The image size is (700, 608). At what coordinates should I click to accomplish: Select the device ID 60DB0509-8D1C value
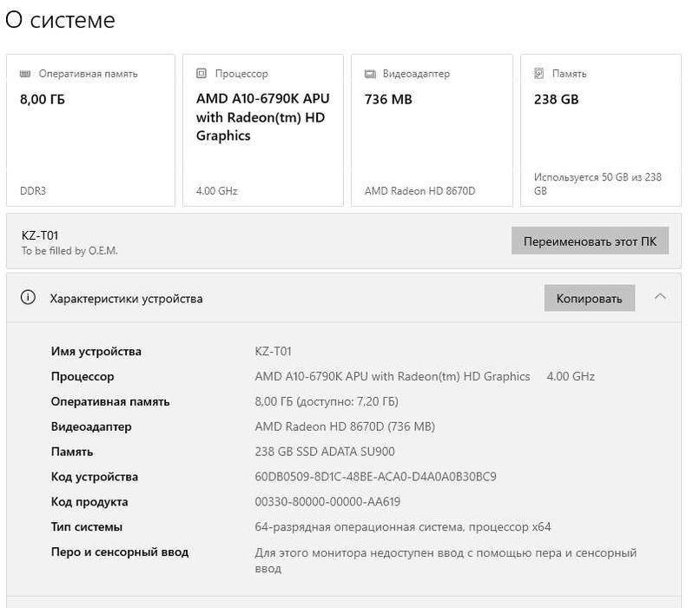(x=375, y=476)
